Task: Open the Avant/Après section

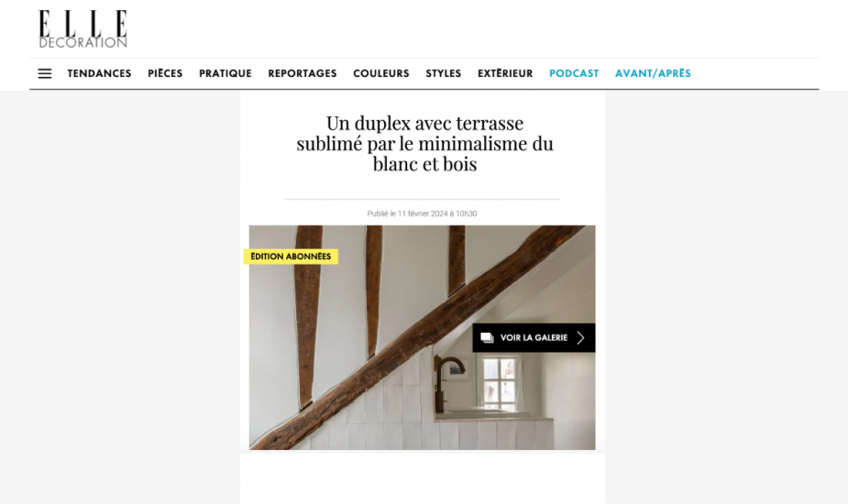Action: coord(654,73)
